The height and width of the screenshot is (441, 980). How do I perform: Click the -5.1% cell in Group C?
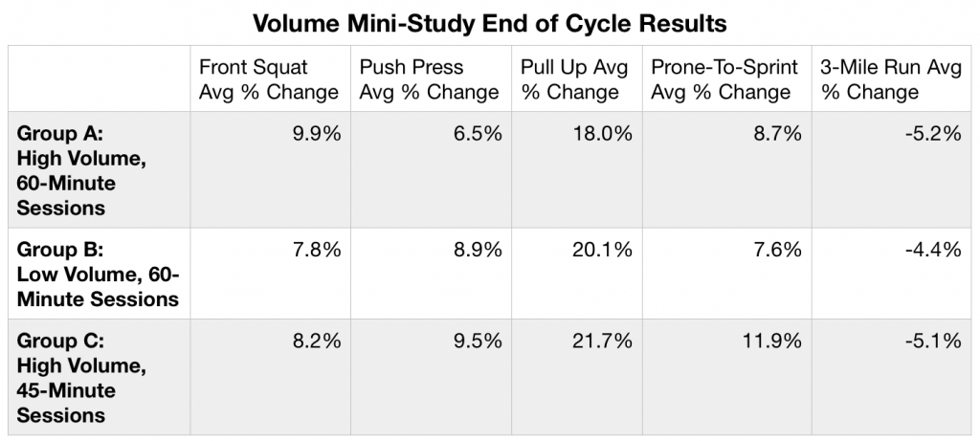934,342
